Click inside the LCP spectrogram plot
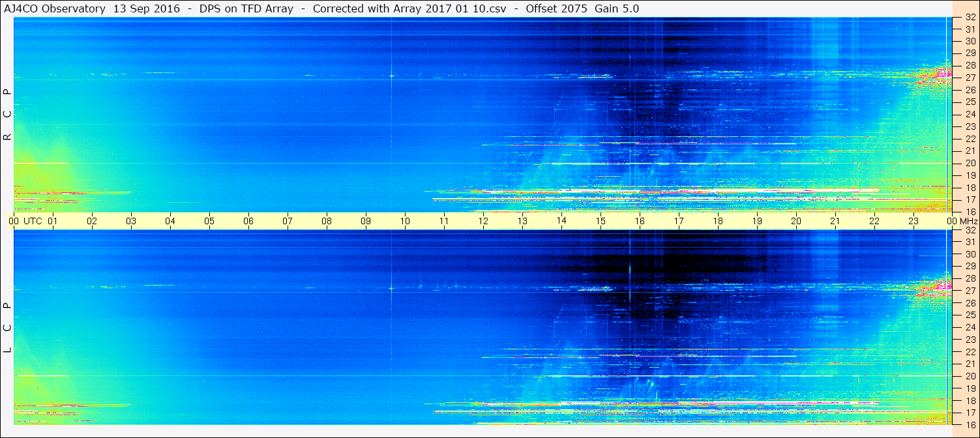The width and height of the screenshot is (980, 438). pos(483,327)
